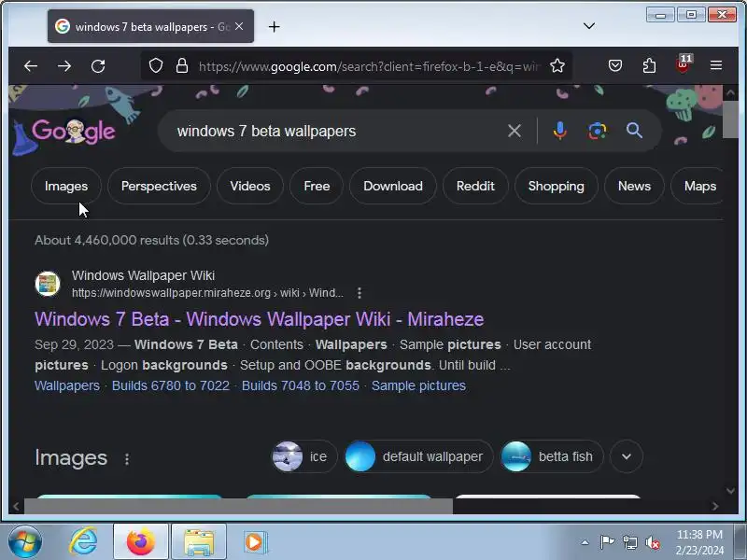747x560 pixels.
Task: Open the Google doodle logo
Action: (x=74, y=132)
